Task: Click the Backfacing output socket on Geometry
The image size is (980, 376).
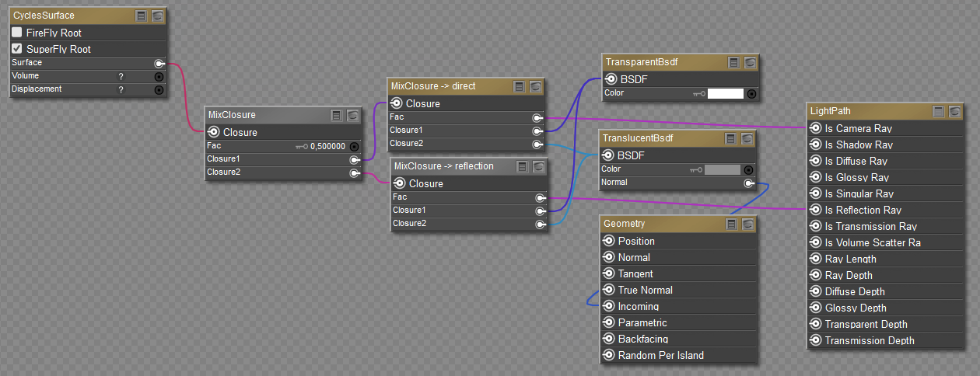Action: (609, 339)
